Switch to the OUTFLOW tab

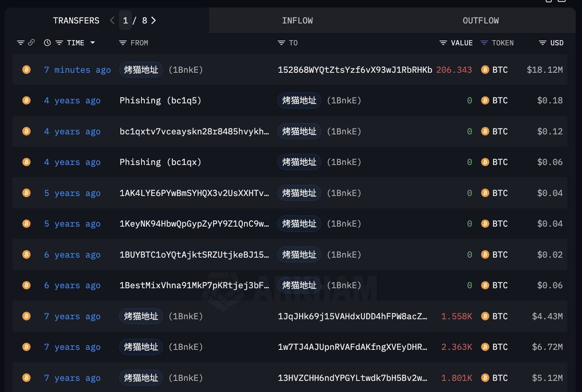point(480,21)
